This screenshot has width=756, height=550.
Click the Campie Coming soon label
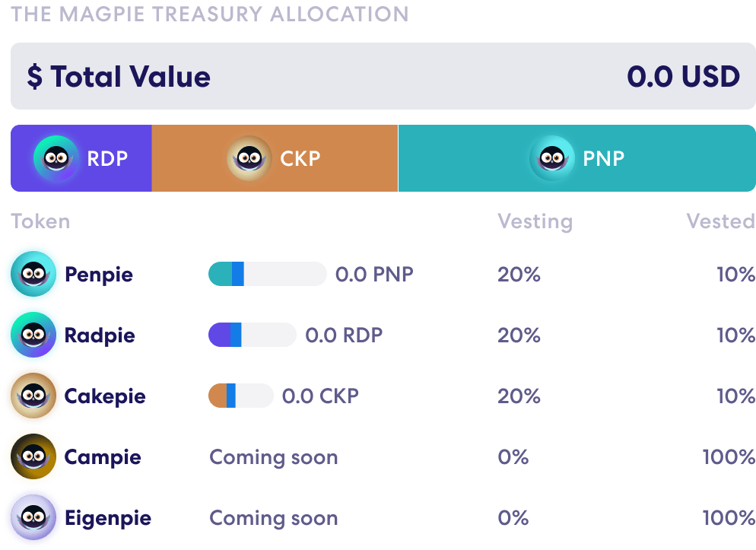pos(273,457)
